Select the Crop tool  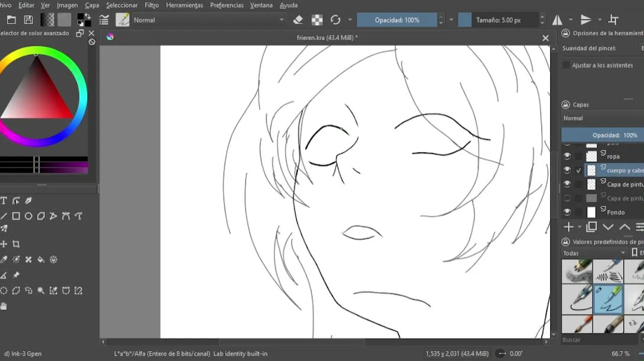pyautogui.click(x=16, y=244)
